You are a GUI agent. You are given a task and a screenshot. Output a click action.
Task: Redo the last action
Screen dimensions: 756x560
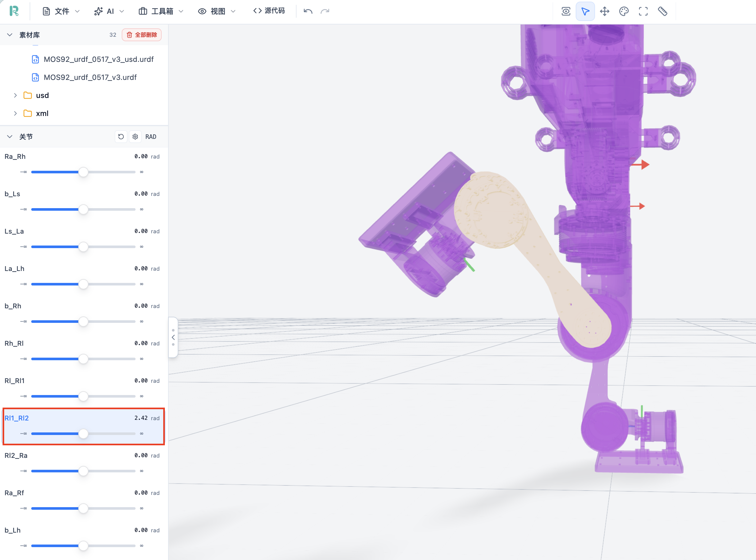click(x=325, y=11)
